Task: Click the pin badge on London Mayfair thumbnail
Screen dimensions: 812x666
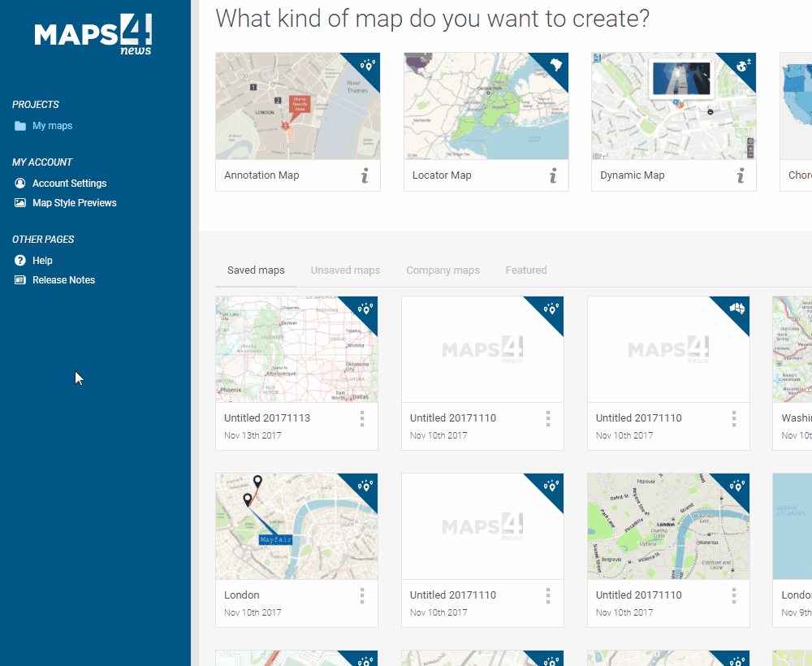Action: 365,486
